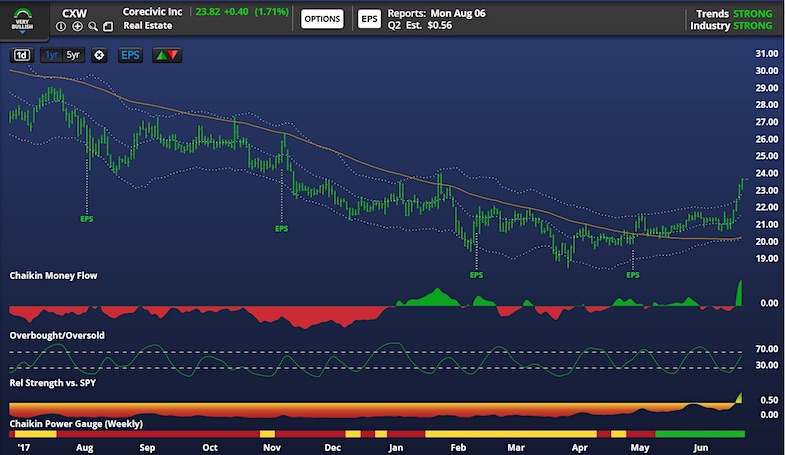Select the 0.50 relative strength axis label
This screenshot has width=785, height=455.
coord(769,400)
